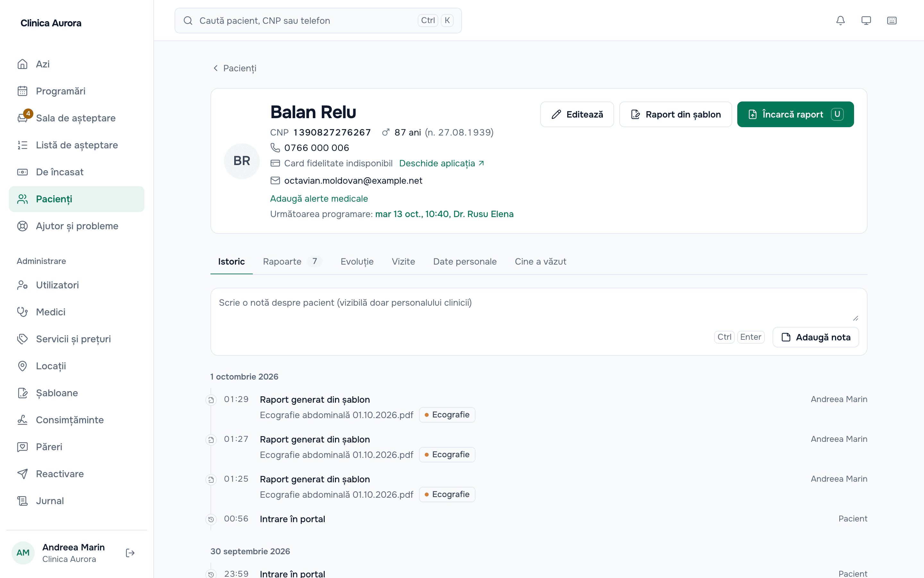
Task: Go to Azi in sidebar
Action: point(76,64)
